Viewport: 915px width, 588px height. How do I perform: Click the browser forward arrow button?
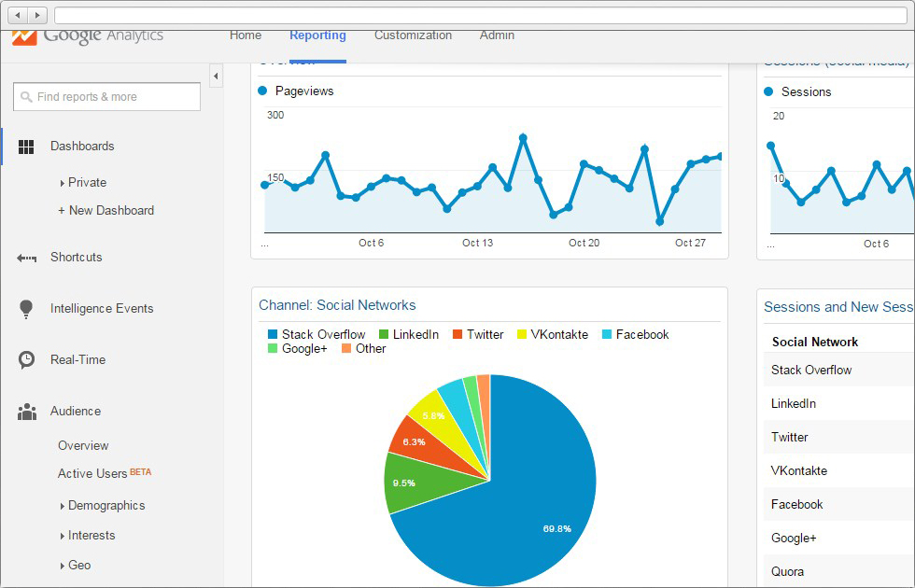coord(37,15)
